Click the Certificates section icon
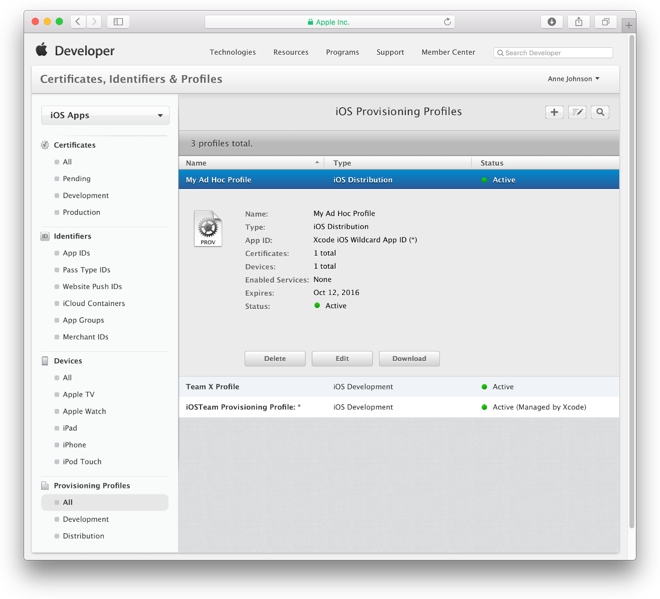This screenshot has height=599, width=660. 45,145
